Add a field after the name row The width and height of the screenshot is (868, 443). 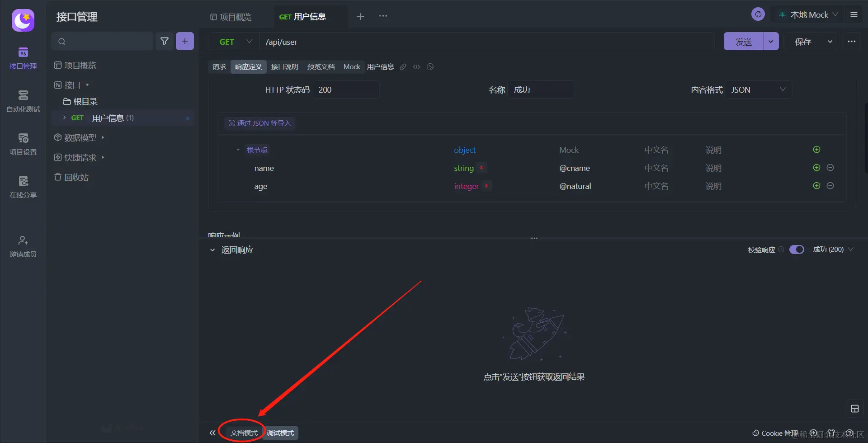point(816,168)
